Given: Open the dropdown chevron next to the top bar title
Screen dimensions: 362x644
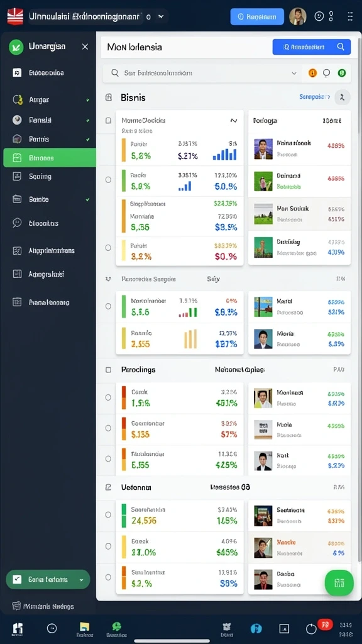Looking at the screenshot, I should pyautogui.click(x=161, y=17).
